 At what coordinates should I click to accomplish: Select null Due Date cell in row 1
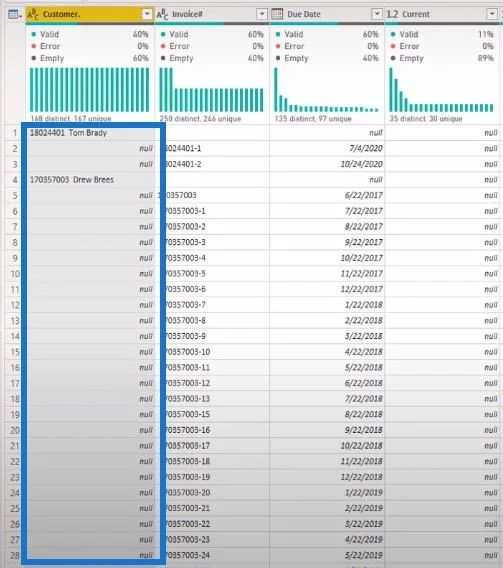(327, 133)
